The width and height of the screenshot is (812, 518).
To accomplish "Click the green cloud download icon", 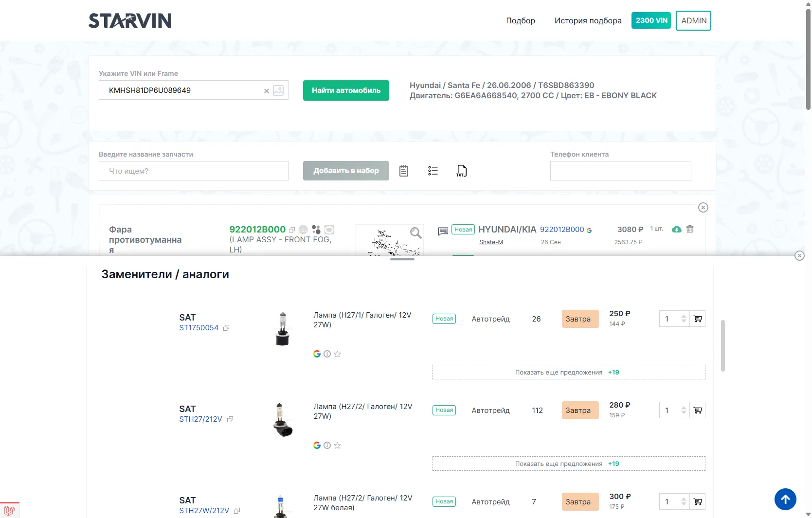I will coord(677,229).
